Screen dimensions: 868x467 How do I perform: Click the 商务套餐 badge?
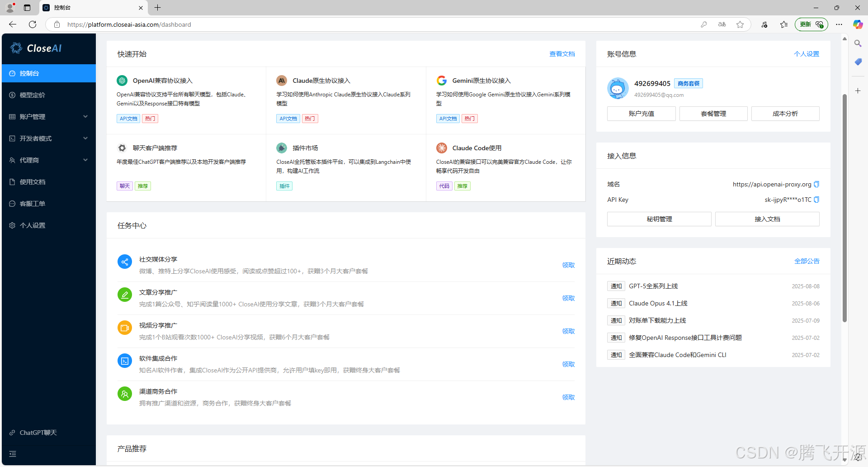(689, 83)
